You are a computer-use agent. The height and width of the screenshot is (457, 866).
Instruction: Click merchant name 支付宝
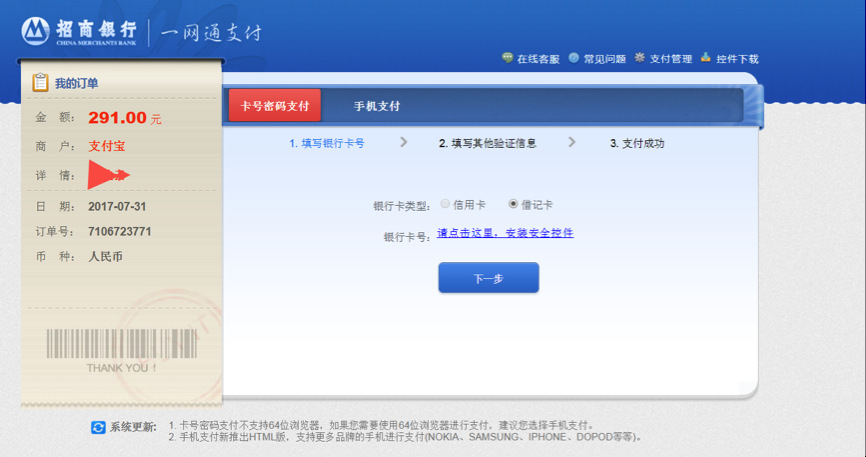[107, 146]
